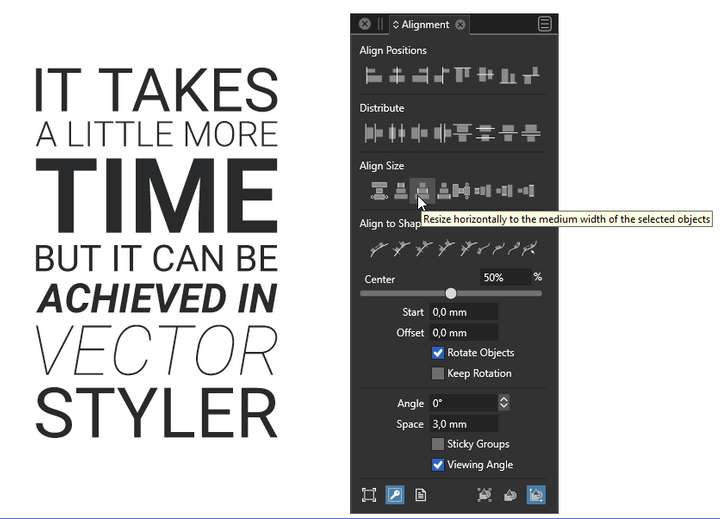Click the seventh Align to Shape icon
Screen dimensions: 720x519
pyautogui.click(x=499, y=249)
